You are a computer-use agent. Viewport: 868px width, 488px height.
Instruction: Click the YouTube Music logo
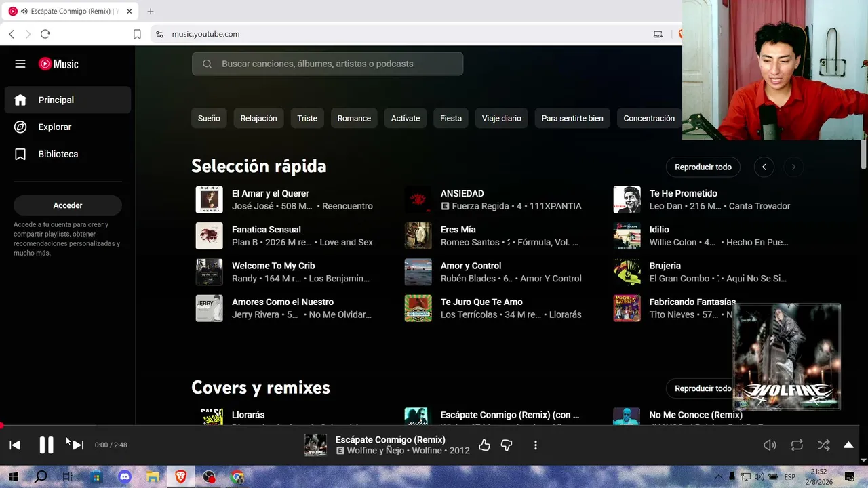click(x=58, y=64)
